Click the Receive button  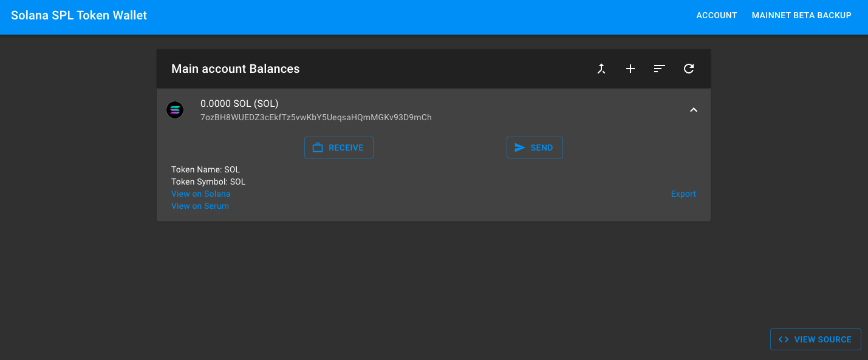click(339, 148)
